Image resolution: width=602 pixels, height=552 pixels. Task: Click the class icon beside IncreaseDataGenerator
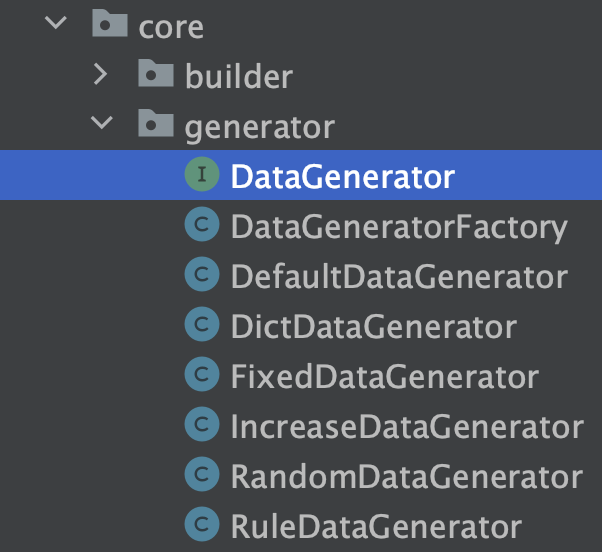coord(202,426)
